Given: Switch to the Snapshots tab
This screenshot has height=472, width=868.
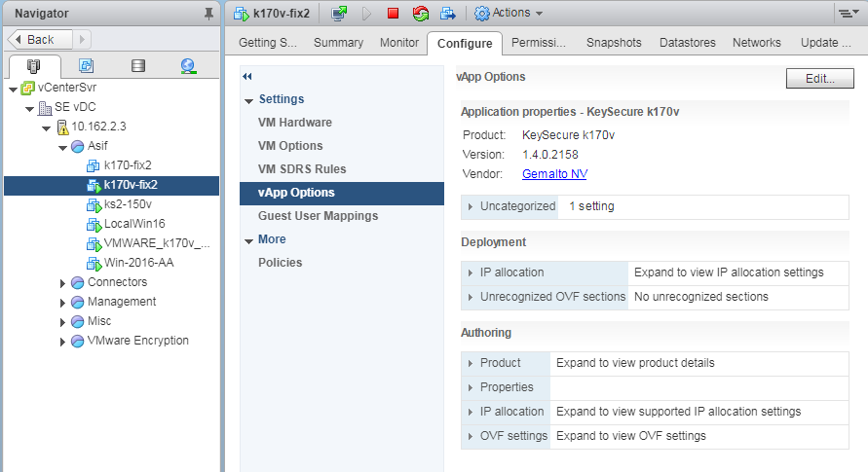Looking at the screenshot, I should (613, 43).
